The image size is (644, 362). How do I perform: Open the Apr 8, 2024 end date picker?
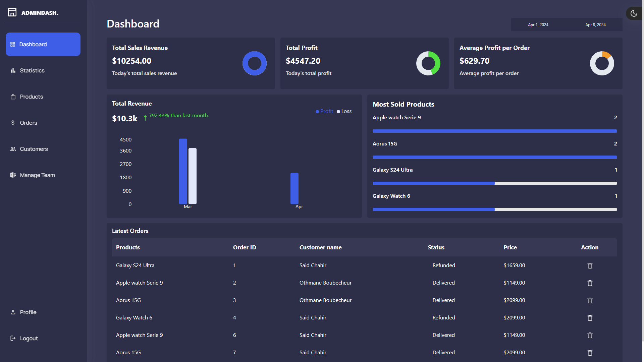(x=595, y=25)
